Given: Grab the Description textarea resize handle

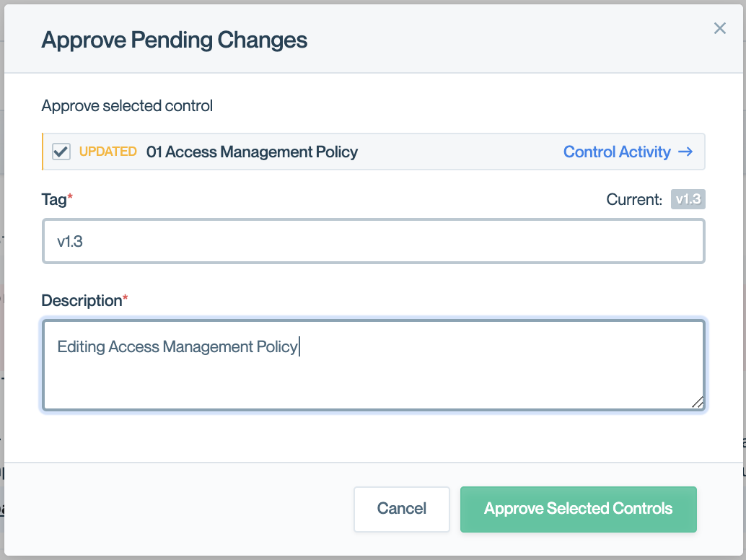Looking at the screenshot, I should pos(698,403).
